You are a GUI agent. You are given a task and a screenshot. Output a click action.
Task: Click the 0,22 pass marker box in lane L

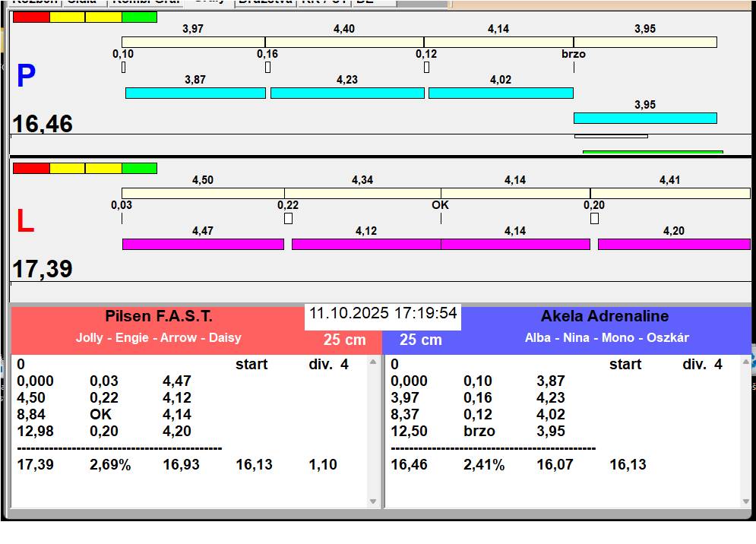pyautogui.click(x=288, y=219)
